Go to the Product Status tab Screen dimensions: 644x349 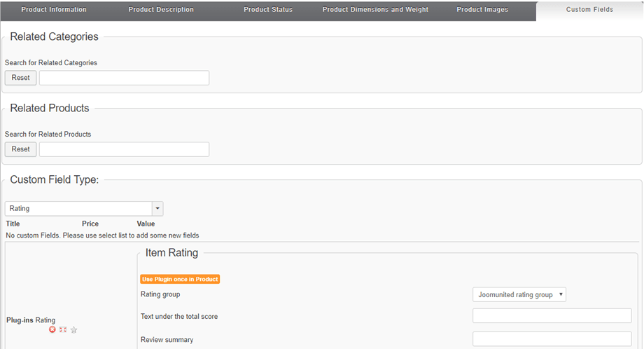coord(268,10)
